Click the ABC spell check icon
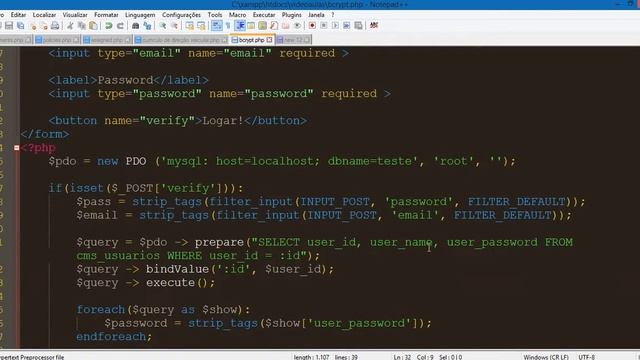This screenshot has width=640, height=360. (x=373, y=25)
